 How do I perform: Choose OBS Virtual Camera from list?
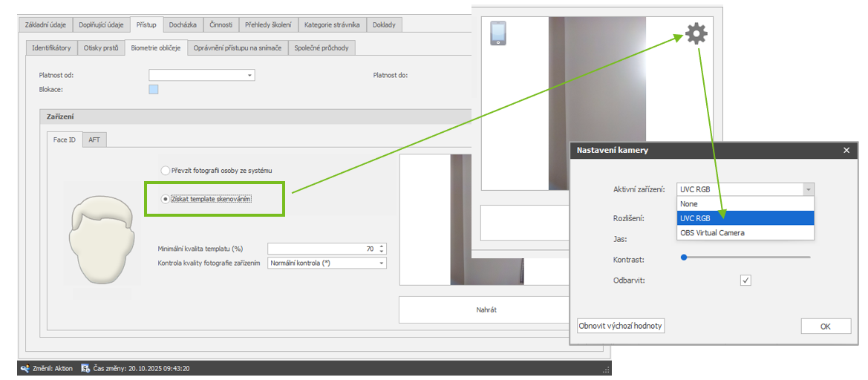click(711, 232)
